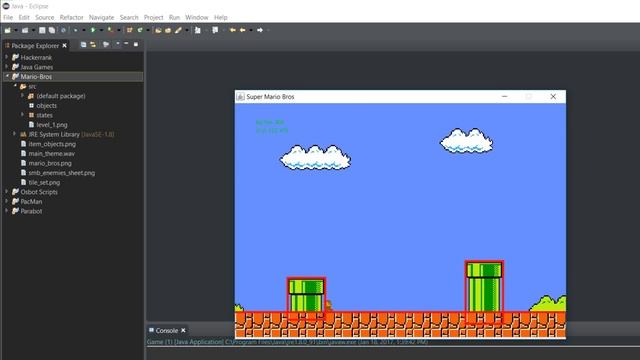Image resolution: width=640 pixels, height=360 pixels.
Task: Navigate Forward with white right arrow
Action: pyautogui.click(x=260, y=30)
